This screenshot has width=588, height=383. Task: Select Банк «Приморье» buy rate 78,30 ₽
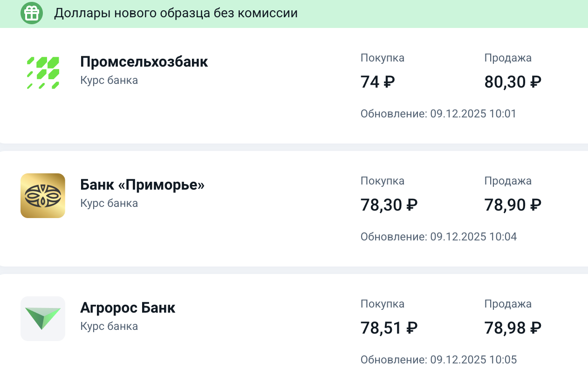[389, 205]
